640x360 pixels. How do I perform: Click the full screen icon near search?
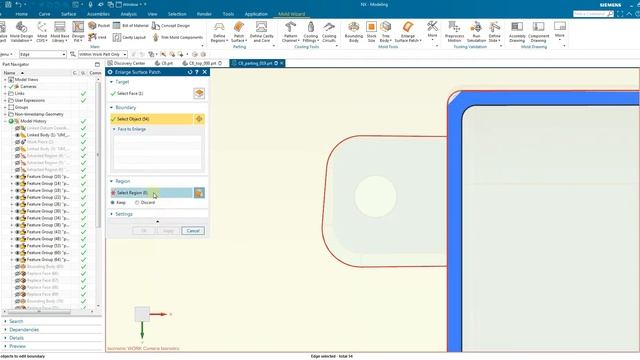pos(620,14)
